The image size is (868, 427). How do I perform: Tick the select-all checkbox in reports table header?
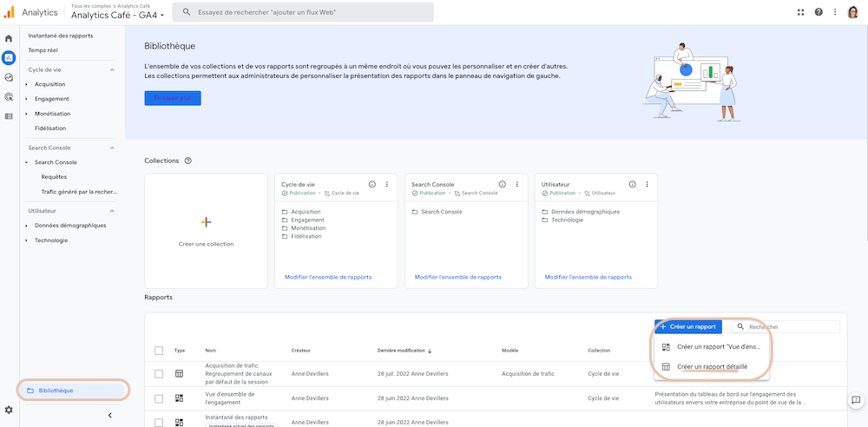(x=160, y=351)
